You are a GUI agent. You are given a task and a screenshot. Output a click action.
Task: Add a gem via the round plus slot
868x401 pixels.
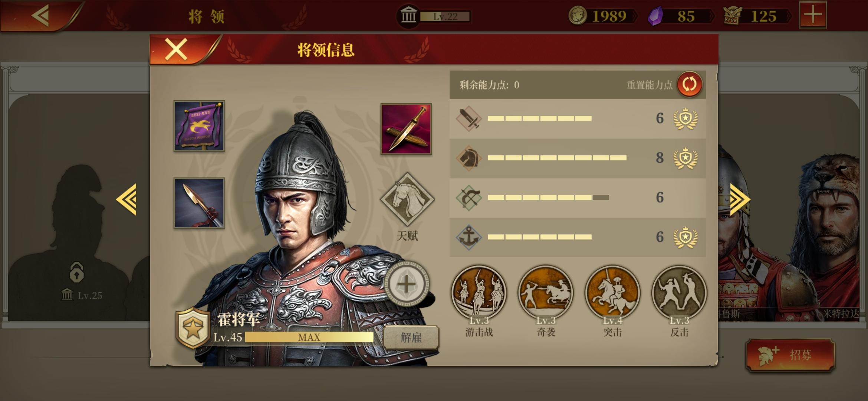407,284
